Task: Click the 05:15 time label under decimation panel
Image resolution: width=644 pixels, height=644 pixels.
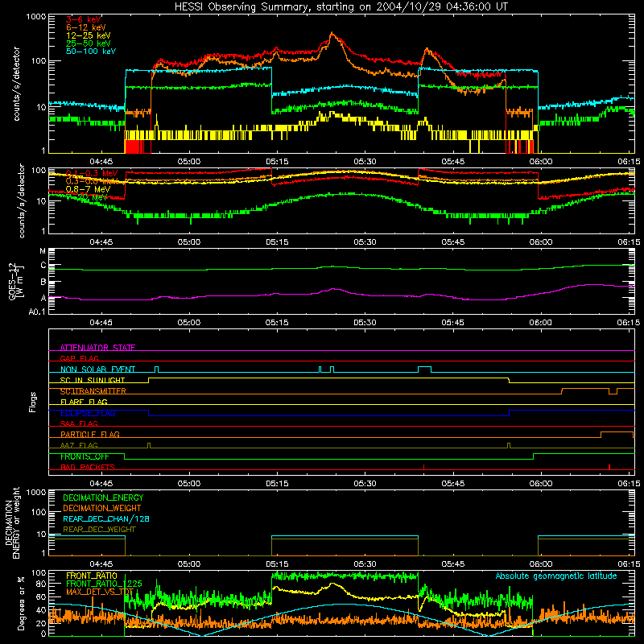Action: (x=277, y=564)
